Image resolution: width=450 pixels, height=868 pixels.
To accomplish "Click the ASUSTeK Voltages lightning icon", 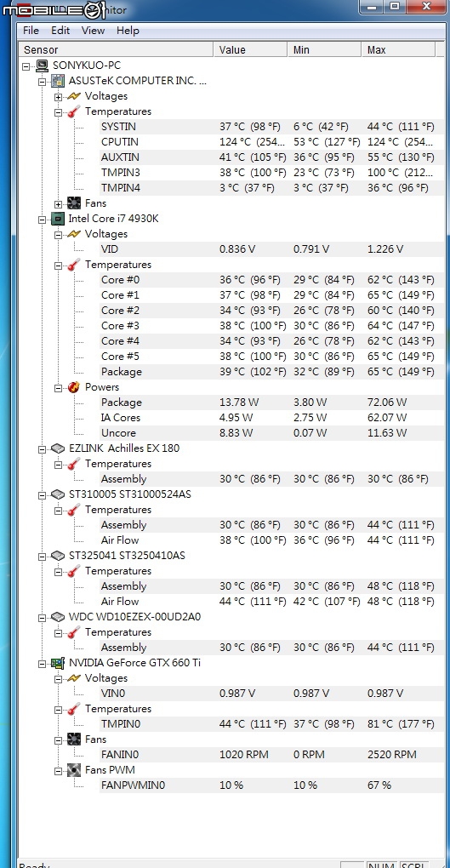I will 74,96.
